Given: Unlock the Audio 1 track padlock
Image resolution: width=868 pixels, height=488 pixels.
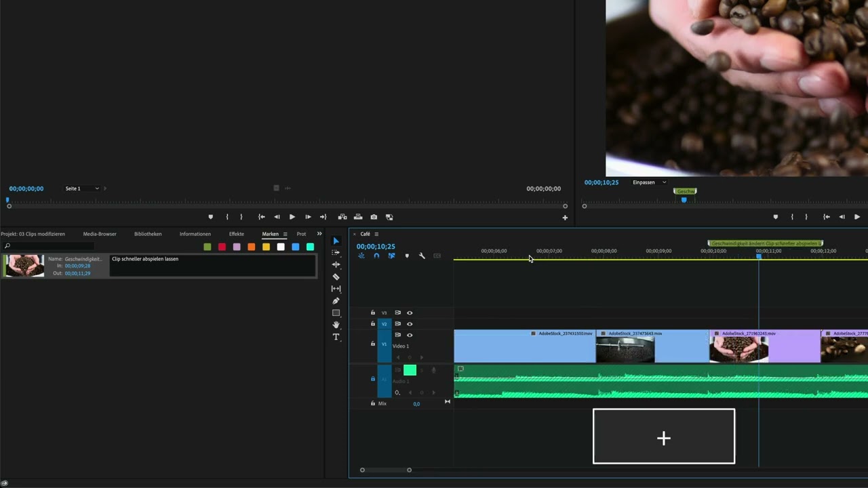Looking at the screenshot, I should point(372,380).
